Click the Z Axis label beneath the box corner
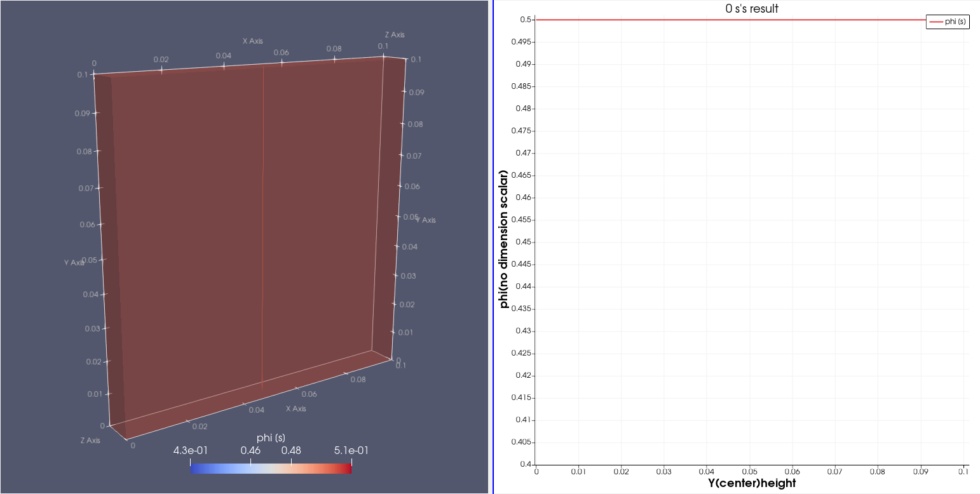Screen dimensions: 980x494 click(90, 440)
